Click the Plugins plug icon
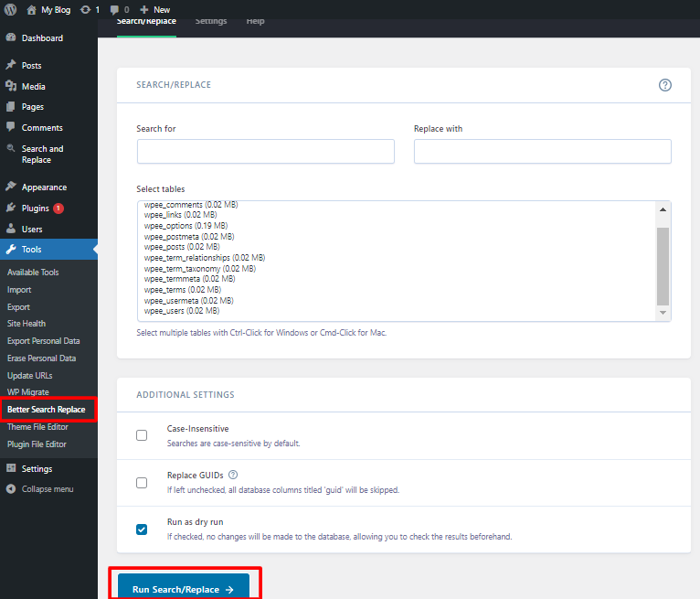Image resolution: width=700 pixels, height=599 pixels. 11,208
